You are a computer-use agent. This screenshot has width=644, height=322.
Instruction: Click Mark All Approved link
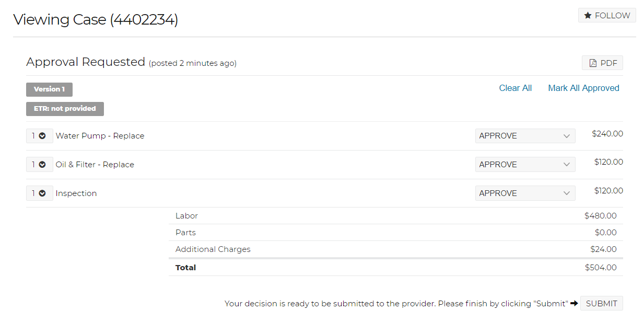coord(583,88)
